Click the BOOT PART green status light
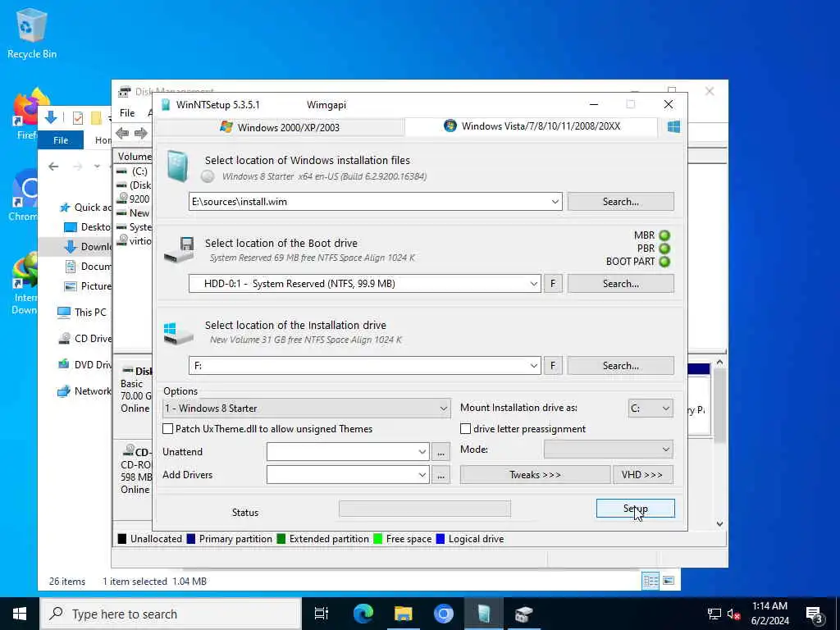Screen dimensions: 840x630 tap(664, 262)
